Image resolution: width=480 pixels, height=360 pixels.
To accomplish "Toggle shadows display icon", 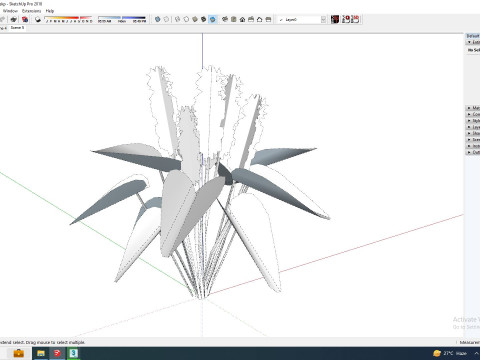I will click(x=38, y=19).
